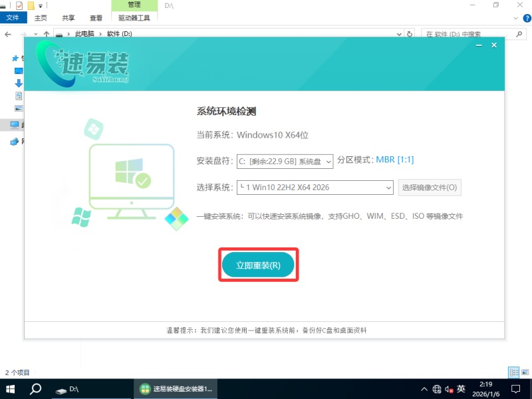Click the taskbar search magnifier icon

pos(36,388)
